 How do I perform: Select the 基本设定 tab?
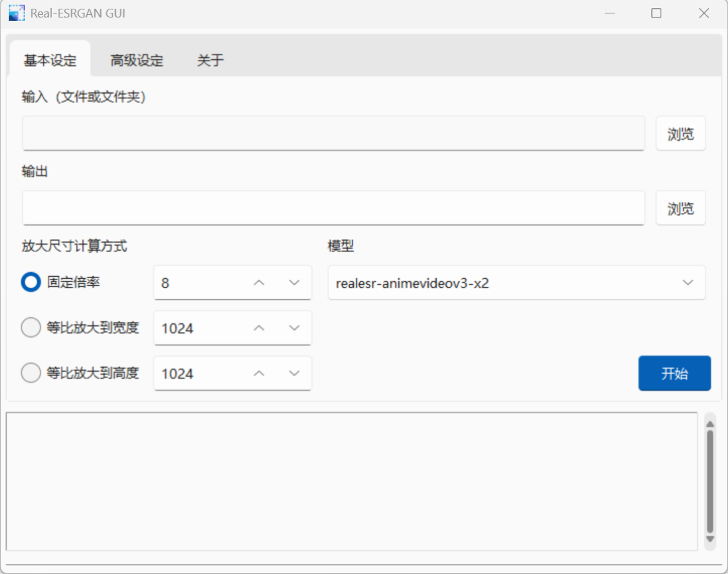[x=50, y=60]
